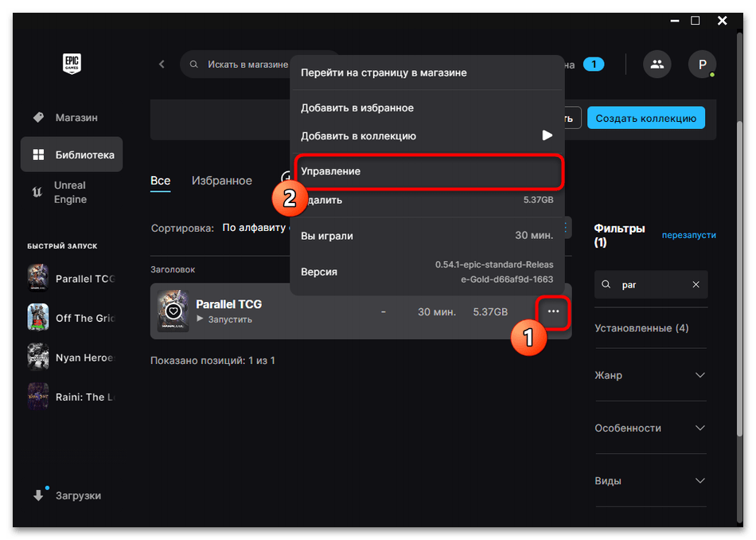Viewport: 756px width, 540px height.
Task: Expand the Жанр filter
Action: pyautogui.click(x=650, y=375)
